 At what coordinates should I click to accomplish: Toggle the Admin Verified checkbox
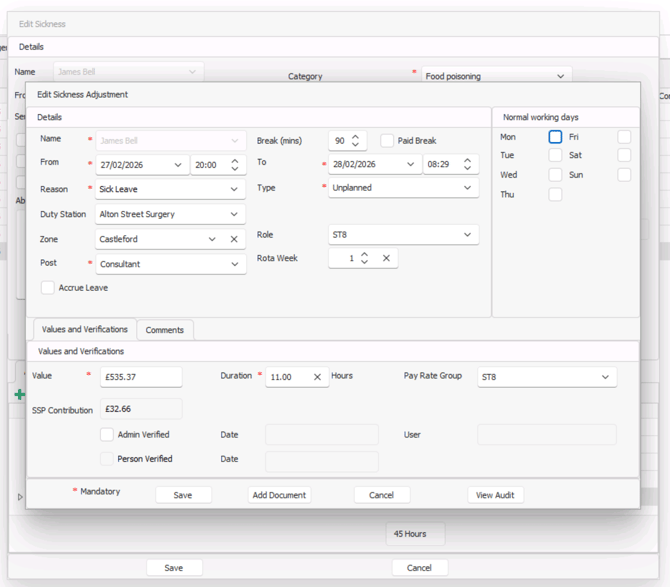pos(107,435)
